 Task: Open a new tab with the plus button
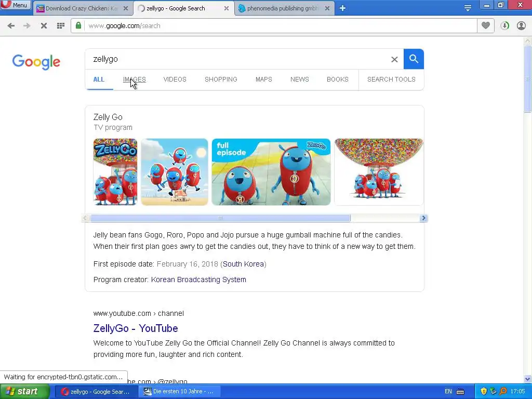pyautogui.click(x=343, y=8)
